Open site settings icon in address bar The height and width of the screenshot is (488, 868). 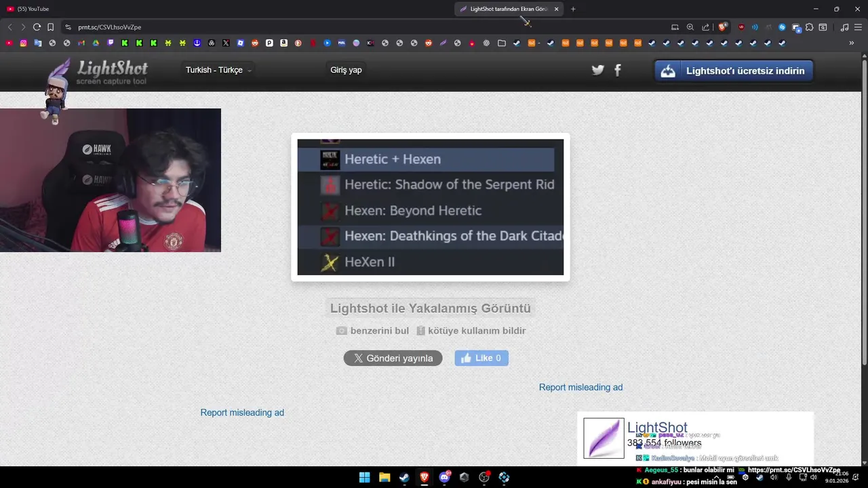(x=68, y=27)
